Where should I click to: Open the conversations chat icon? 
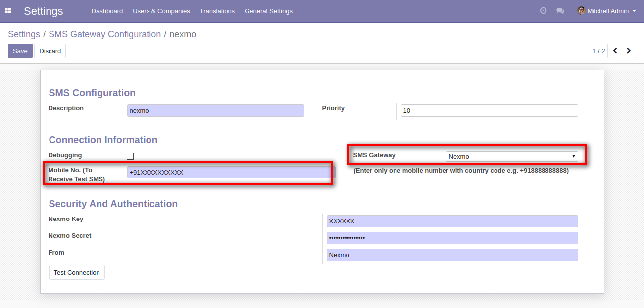click(560, 11)
